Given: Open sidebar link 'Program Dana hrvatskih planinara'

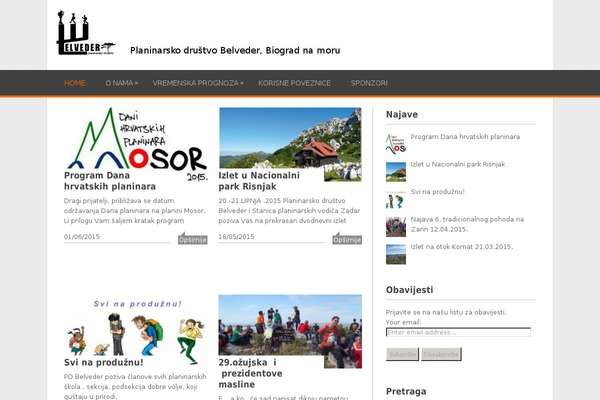Looking at the screenshot, I should (x=465, y=137).
